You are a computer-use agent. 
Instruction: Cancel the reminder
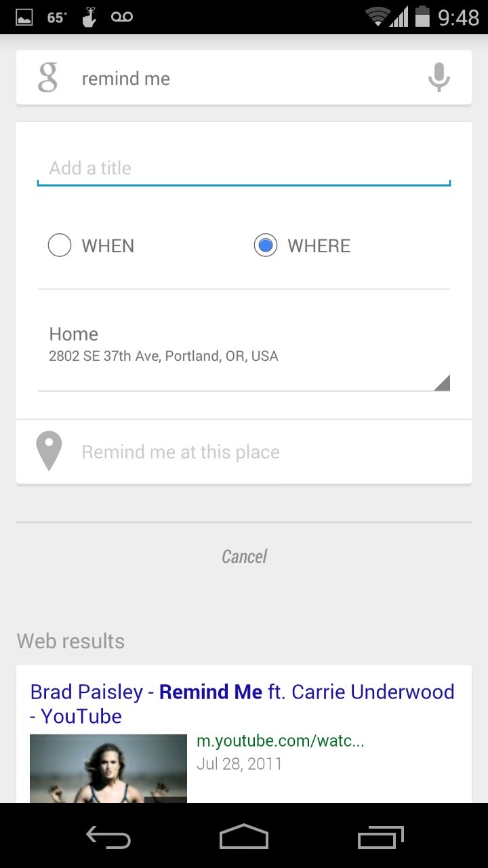(x=244, y=557)
